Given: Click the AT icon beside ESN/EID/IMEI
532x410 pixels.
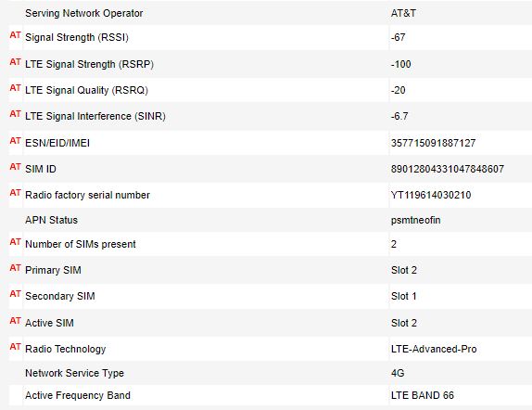Looking at the screenshot, I should (15, 141).
